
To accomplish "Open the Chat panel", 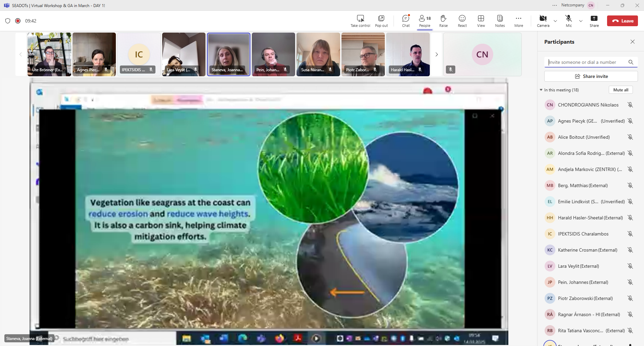I will pyautogui.click(x=406, y=21).
